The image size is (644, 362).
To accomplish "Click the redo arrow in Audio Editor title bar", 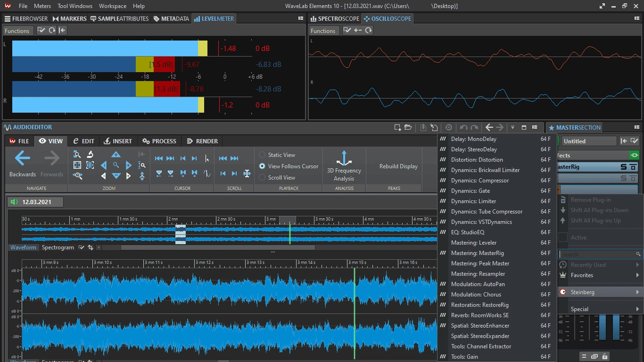I will (x=474, y=127).
